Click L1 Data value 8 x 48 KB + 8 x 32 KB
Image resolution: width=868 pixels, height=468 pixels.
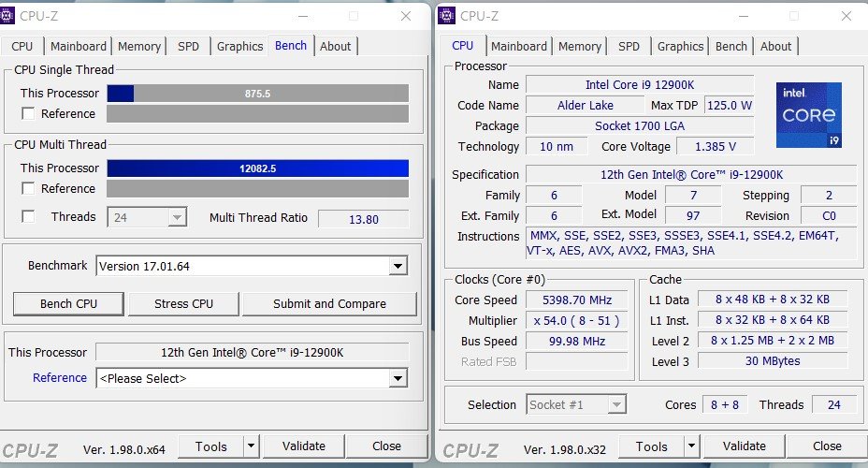coord(773,300)
